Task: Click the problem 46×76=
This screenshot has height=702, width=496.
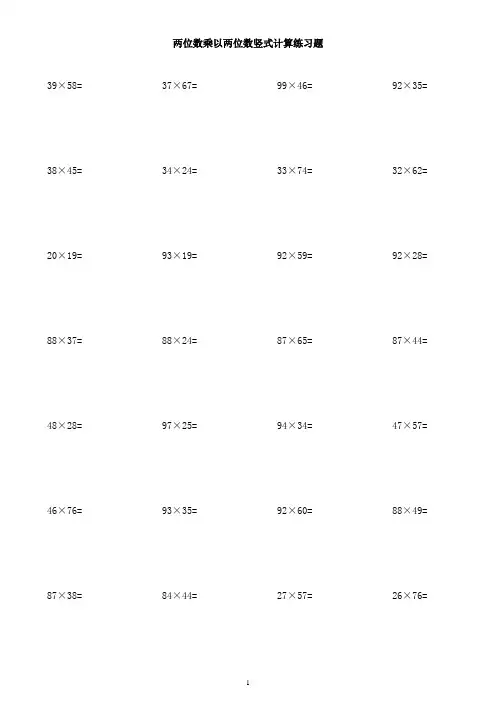Action: (64, 511)
